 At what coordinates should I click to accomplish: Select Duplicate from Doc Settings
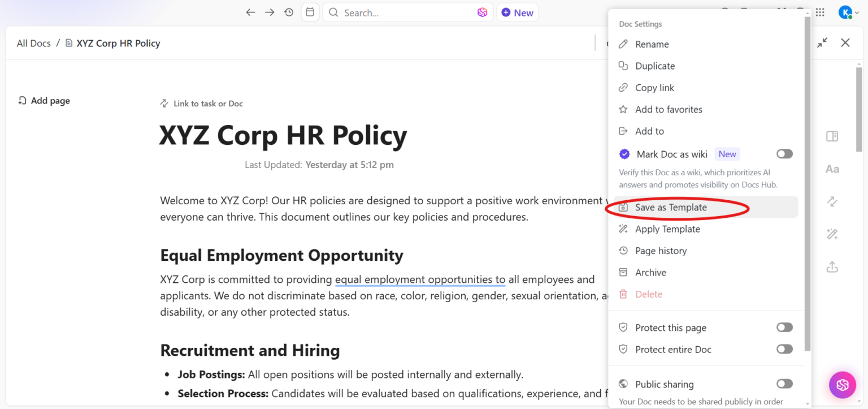[654, 66]
